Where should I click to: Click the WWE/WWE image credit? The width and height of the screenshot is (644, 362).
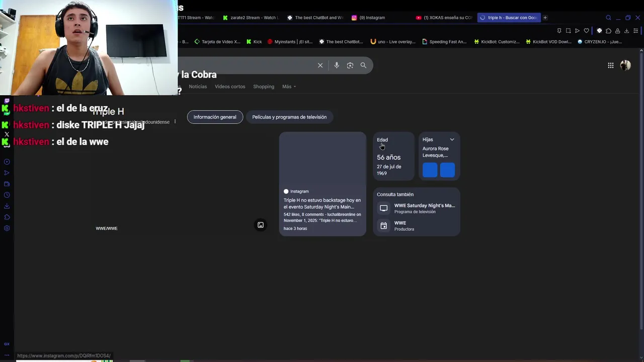point(107,228)
